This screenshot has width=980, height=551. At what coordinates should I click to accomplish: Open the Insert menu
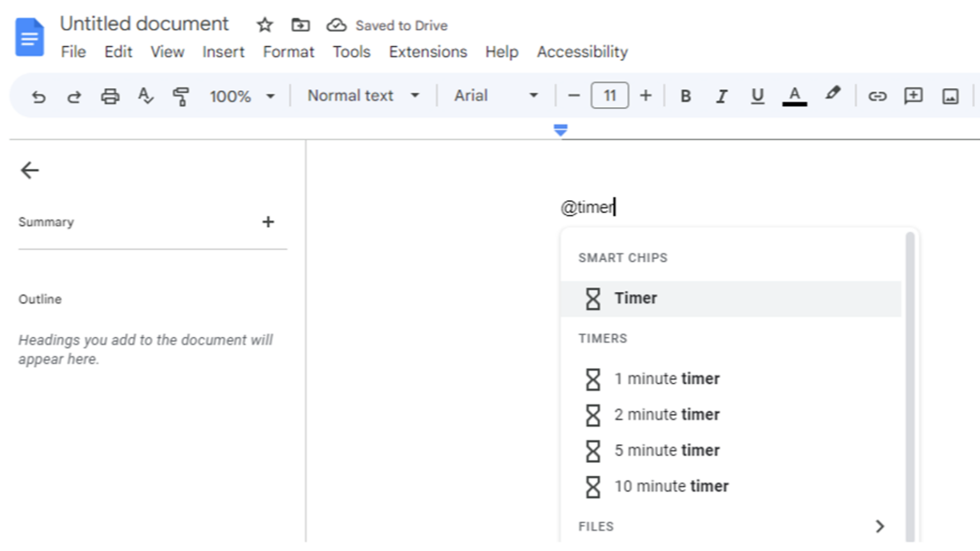coord(223,52)
